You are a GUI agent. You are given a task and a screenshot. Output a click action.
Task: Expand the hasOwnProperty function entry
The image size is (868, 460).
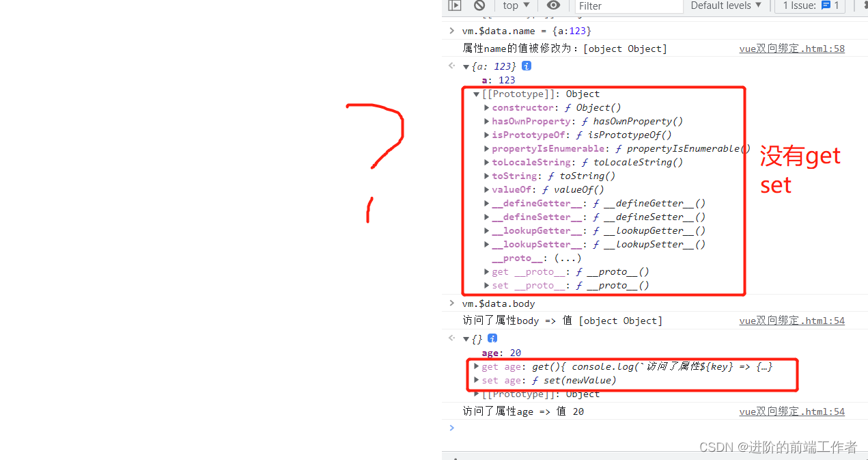486,122
